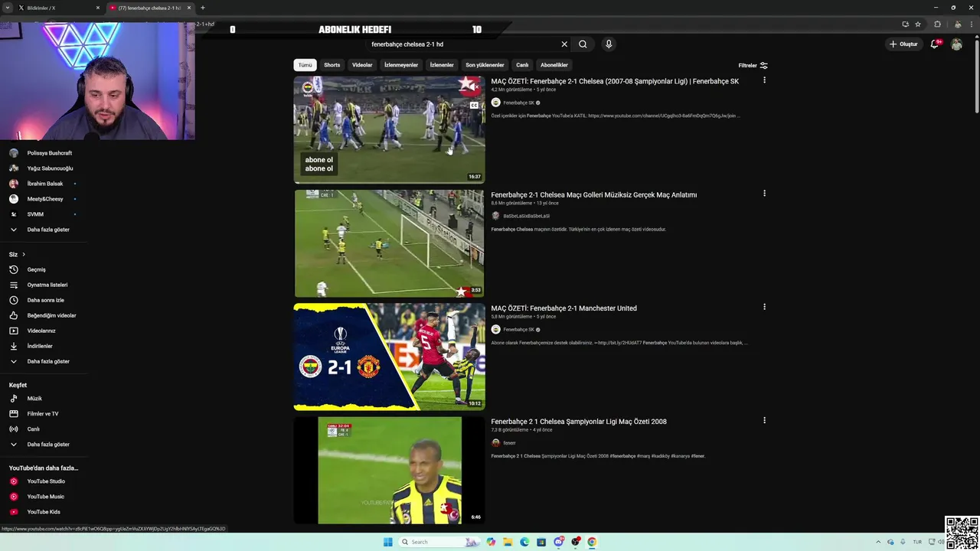Open more options for the Fenerbahçe 2-1 Manchester United video
Image resolution: width=980 pixels, height=551 pixels.
[x=764, y=307]
